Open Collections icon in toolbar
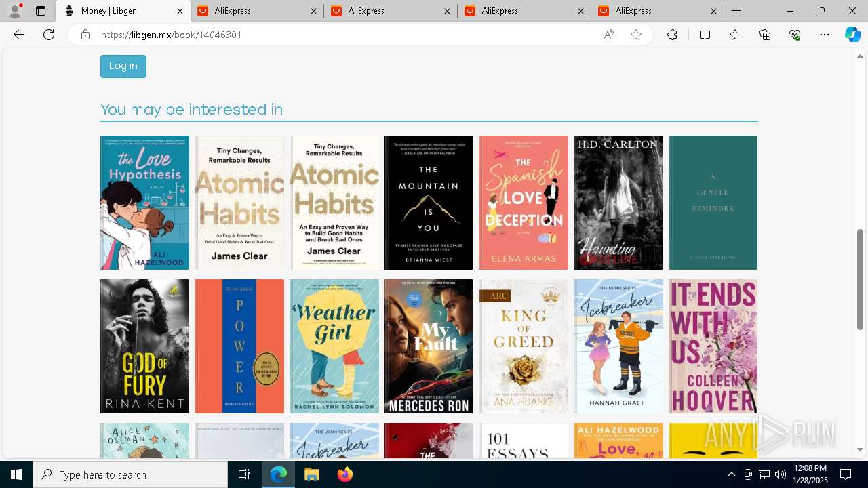Image resolution: width=868 pixels, height=488 pixels. (x=765, y=35)
